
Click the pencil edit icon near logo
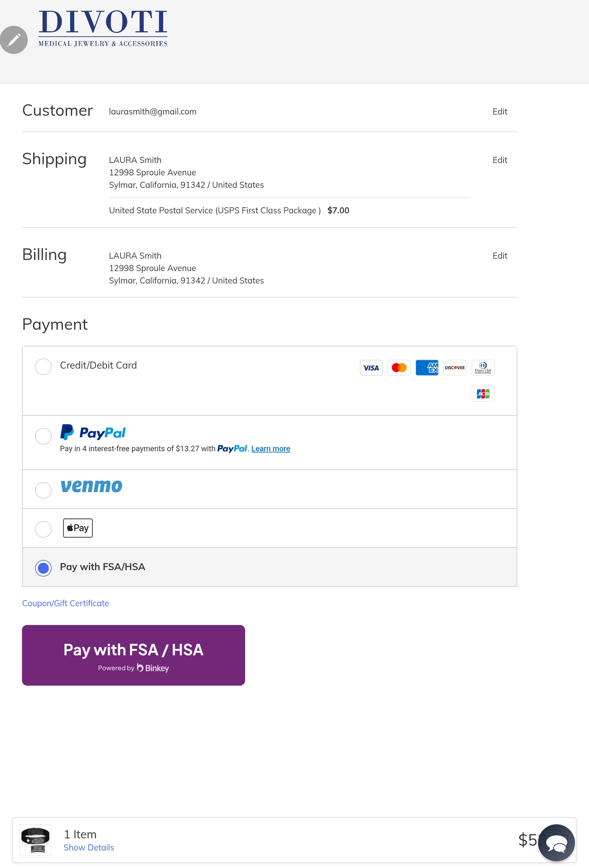14,40
